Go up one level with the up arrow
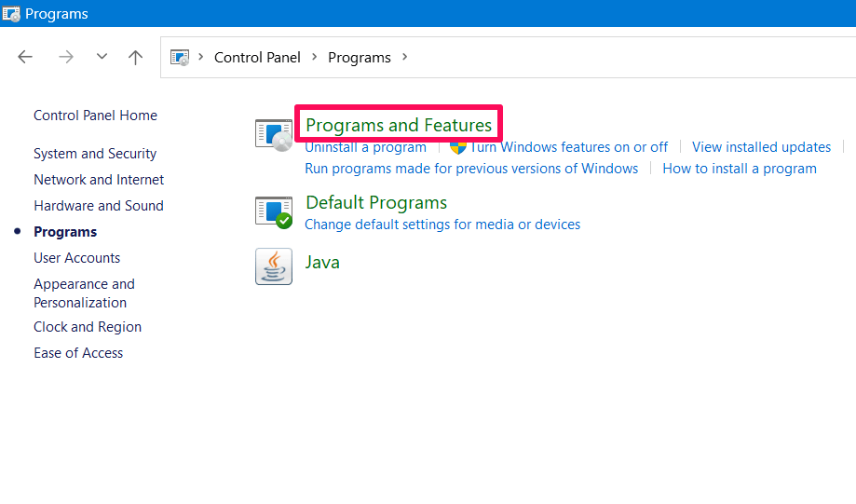This screenshot has height=504, width=856. click(x=135, y=57)
